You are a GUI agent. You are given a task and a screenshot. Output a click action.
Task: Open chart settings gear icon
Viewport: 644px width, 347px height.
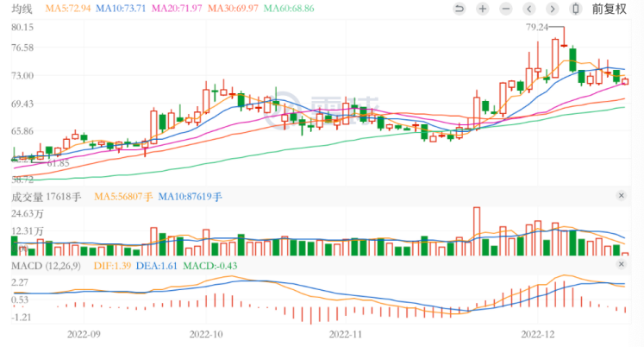(x=576, y=9)
